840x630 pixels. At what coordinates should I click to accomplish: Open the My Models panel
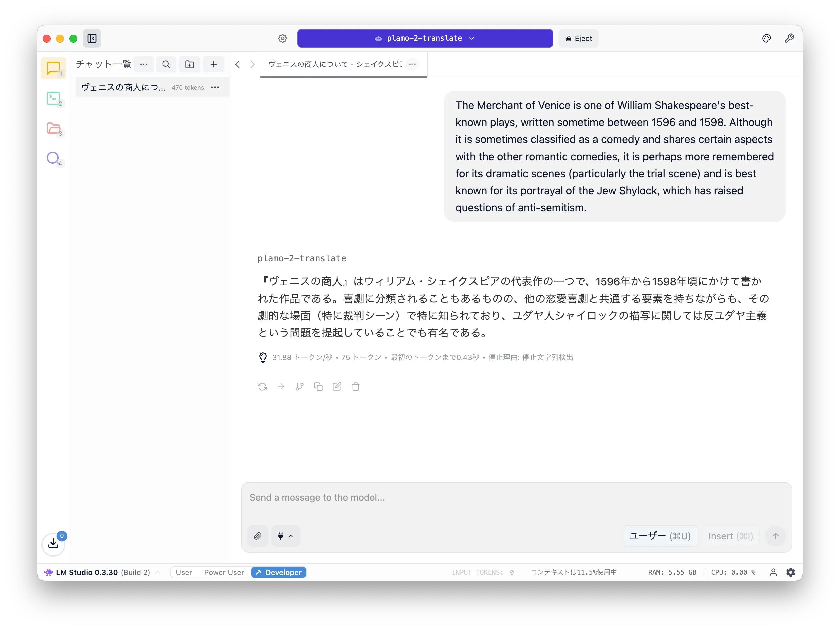54,129
